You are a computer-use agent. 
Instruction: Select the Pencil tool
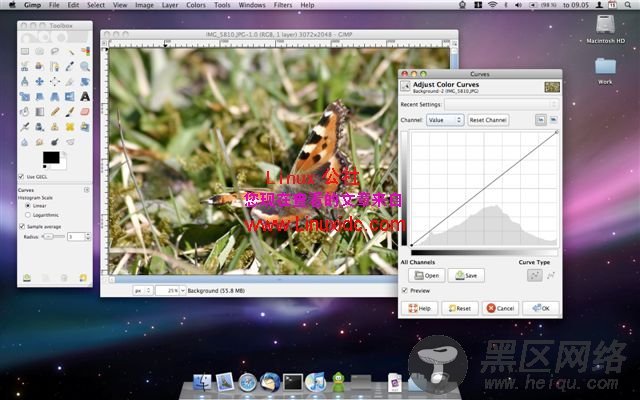55,112
